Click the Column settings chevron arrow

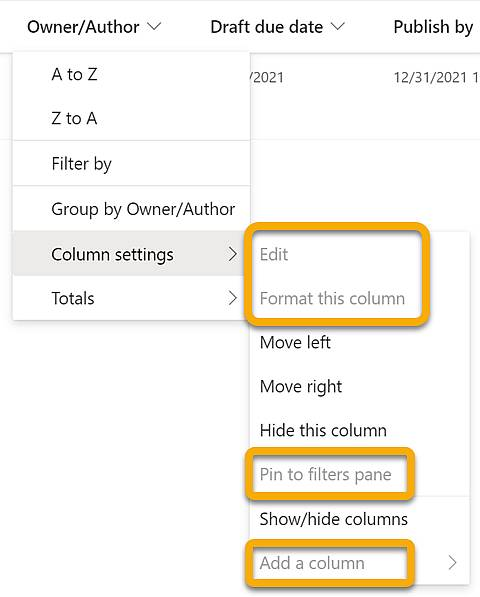[233, 254]
